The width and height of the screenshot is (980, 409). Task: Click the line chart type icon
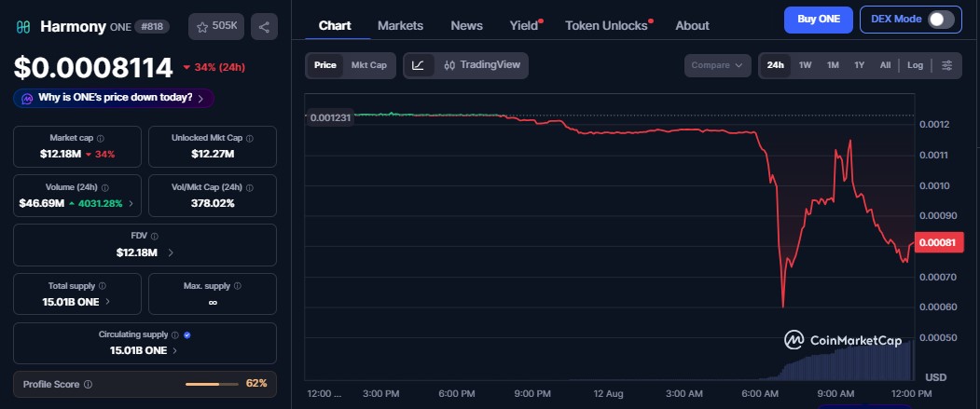click(x=419, y=65)
